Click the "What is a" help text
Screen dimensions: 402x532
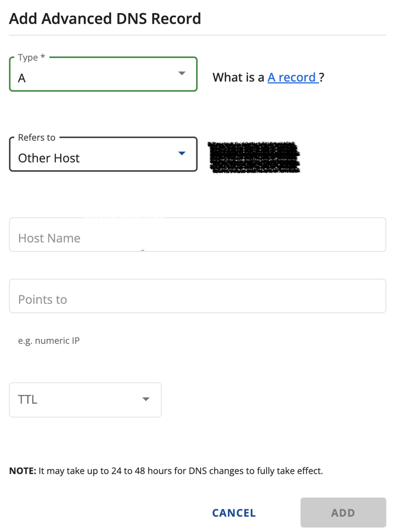click(238, 77)
